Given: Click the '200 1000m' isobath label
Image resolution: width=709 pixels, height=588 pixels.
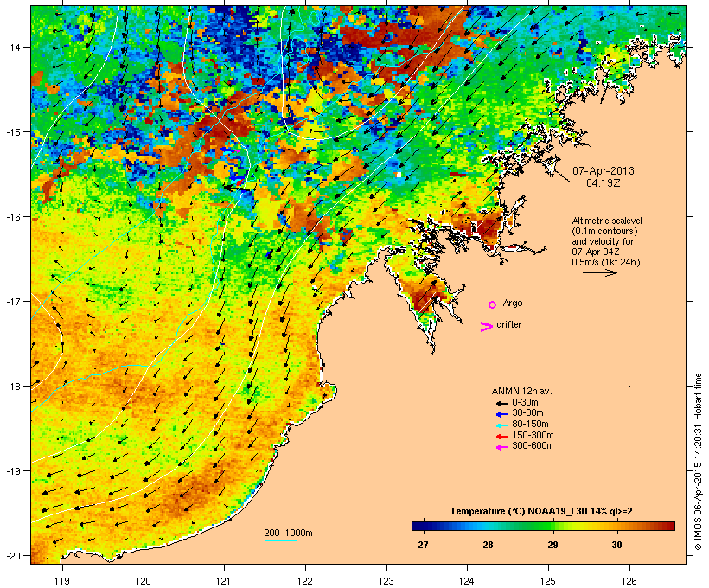Looking at the screenshot, I should point(288,533).
